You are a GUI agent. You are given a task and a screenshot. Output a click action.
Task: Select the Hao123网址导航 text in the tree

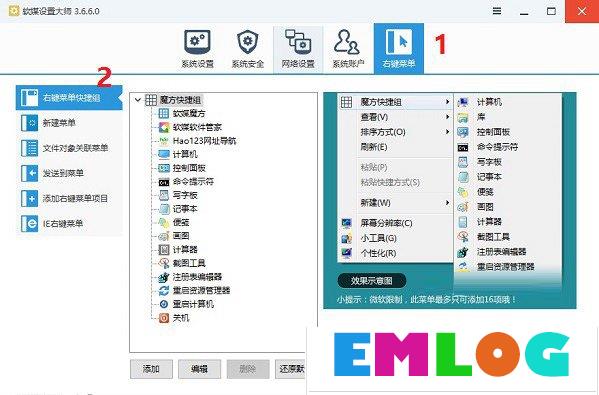pyautogui.click(x=204, y=141)
